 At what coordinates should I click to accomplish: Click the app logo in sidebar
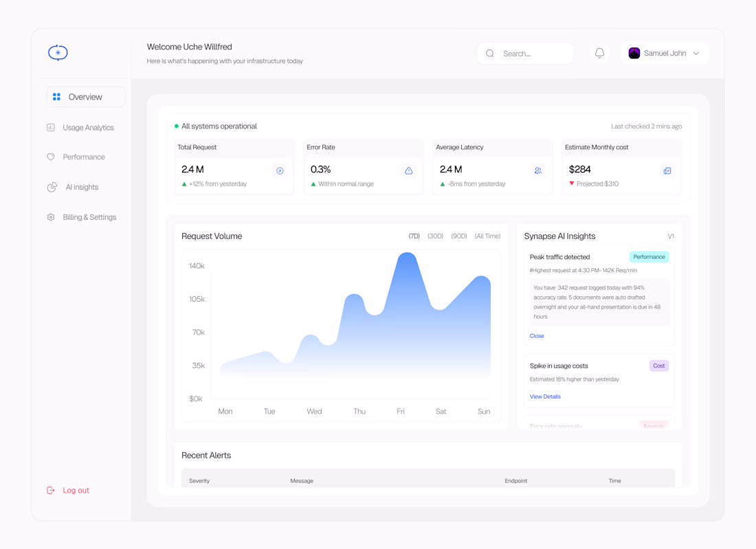[x=58, y=52]
